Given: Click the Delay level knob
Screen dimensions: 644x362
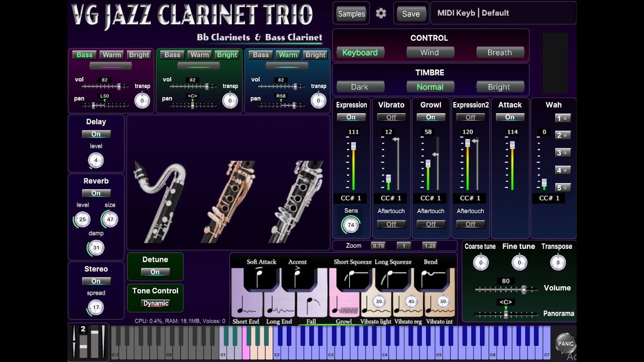Looking at the screenshot, I should coord(96,161).
